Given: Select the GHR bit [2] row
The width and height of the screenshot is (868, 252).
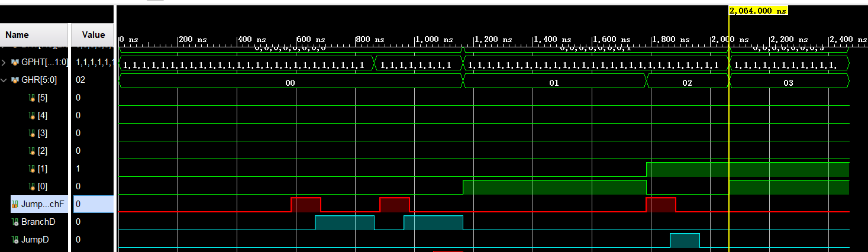Looking at the screenshot, I should pyautogui.click(x=41, y=151).
